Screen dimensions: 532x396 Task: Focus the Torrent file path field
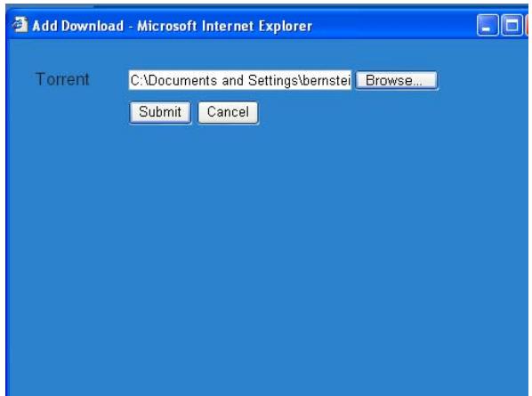coord(240,80)
